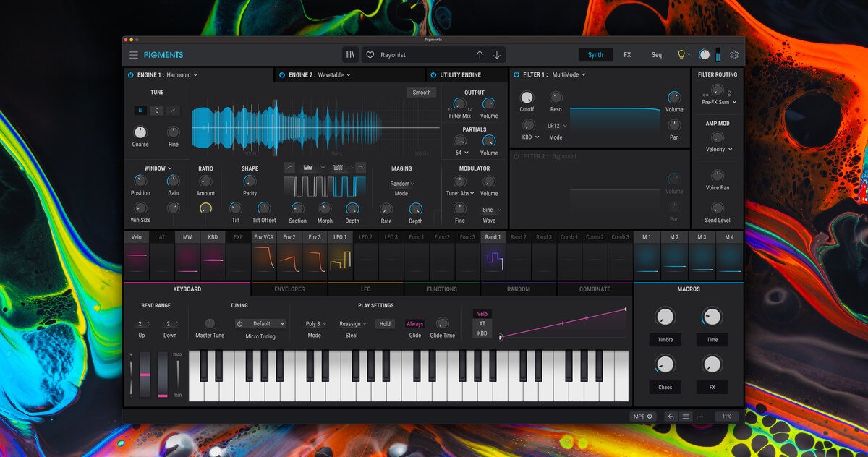Click the M 1 macro modulation slot
This screenshot has height=457, width=868.
pyautogui.click(x=647, y=257)
